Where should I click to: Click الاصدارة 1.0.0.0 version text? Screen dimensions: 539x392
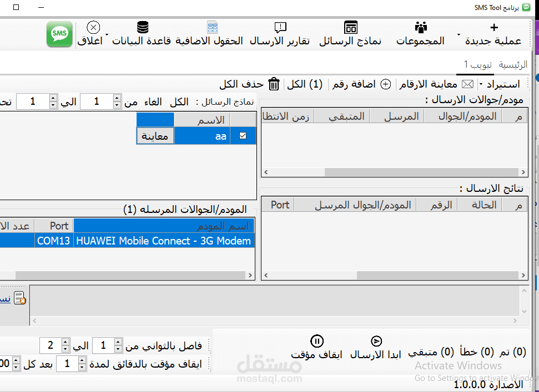(x=488, y=385)
